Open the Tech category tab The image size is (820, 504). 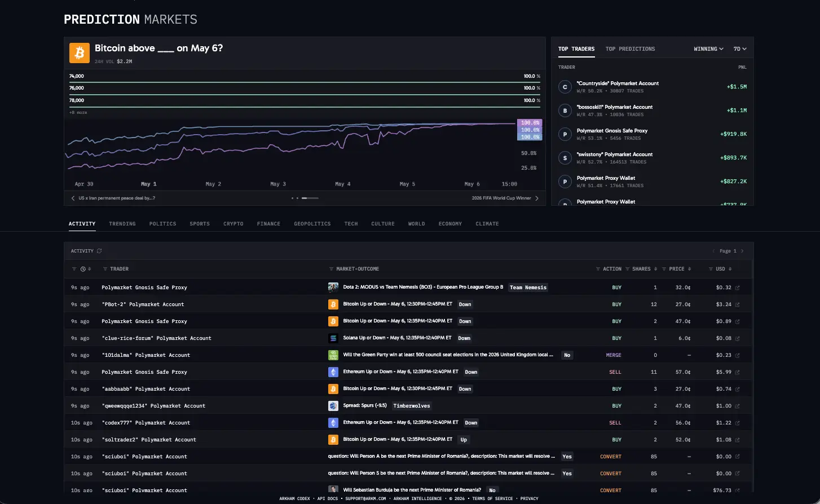coord(351,224)
